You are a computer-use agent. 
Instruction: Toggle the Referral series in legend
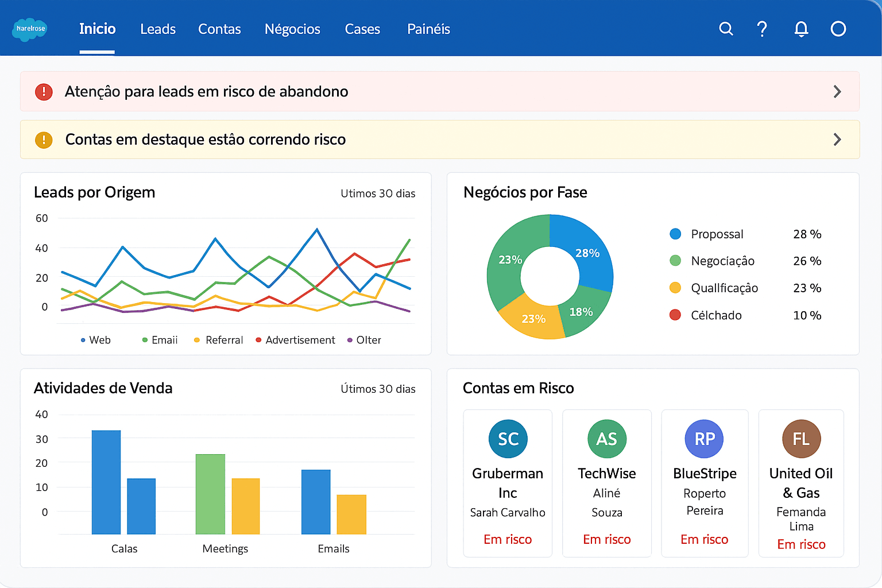(219, 340)
